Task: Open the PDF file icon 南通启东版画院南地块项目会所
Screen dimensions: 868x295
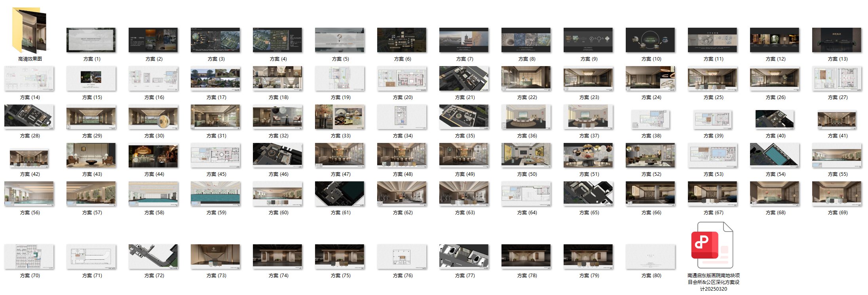Action: (713, 246)
